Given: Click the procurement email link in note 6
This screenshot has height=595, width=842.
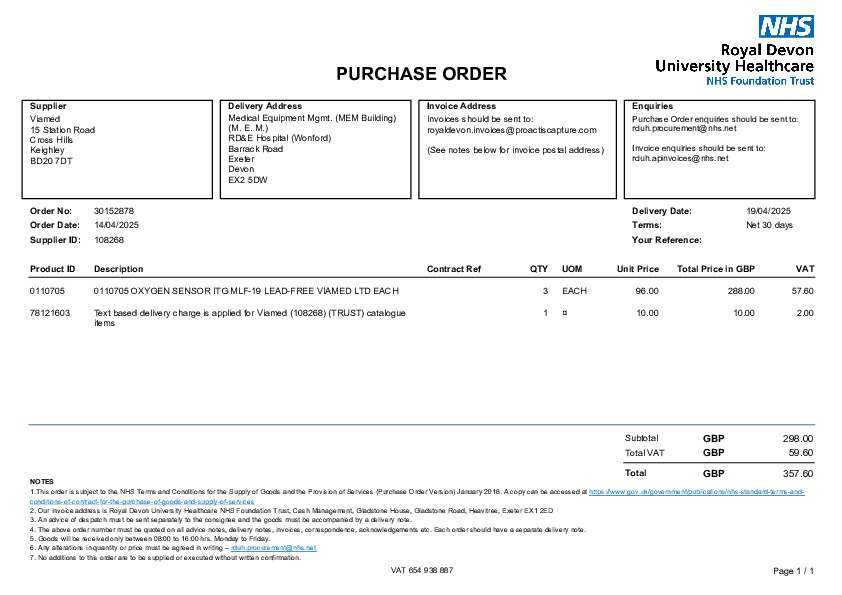Looking at the screenshot, I should click(x=273, y=548).
